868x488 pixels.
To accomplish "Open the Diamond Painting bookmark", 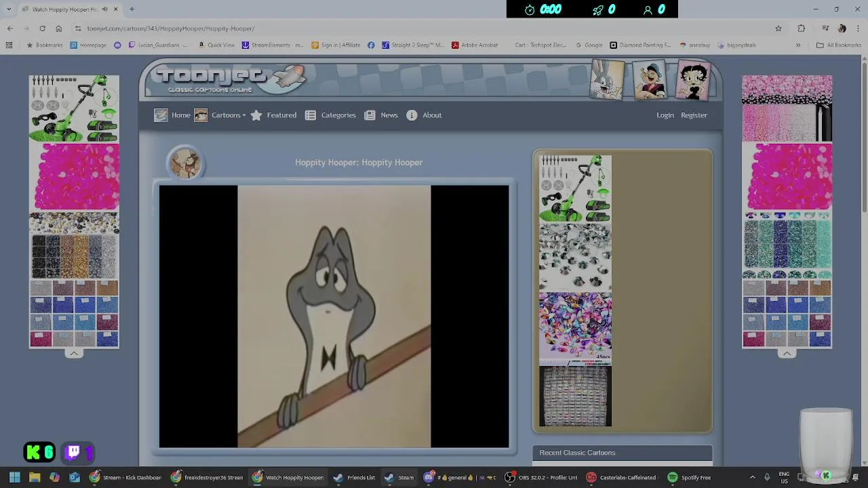I will 640,45.
